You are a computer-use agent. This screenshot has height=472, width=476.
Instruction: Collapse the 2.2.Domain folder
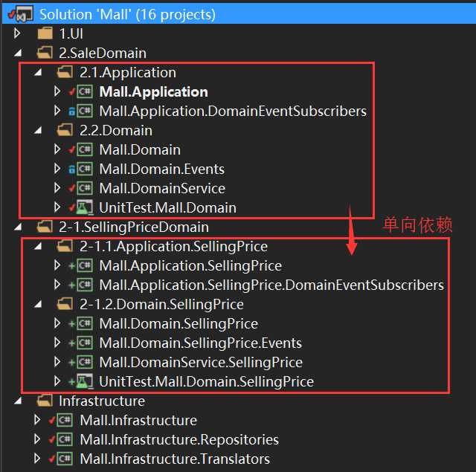click(x=38, y=130)
